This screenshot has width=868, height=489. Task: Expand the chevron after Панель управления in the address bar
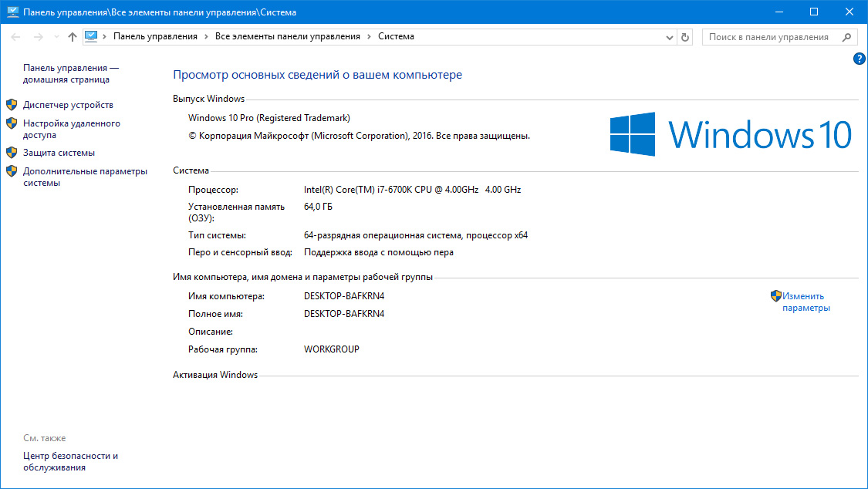pyautogui.click(x=206, y=36)
